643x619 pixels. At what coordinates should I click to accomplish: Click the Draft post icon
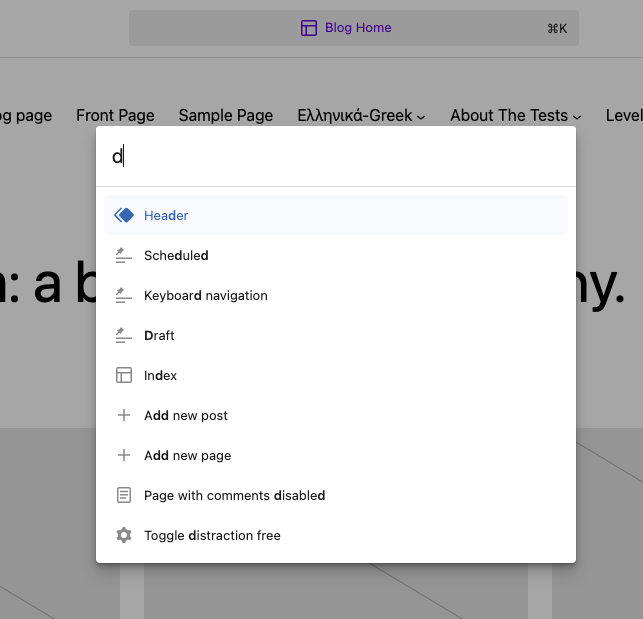(124, 335)
